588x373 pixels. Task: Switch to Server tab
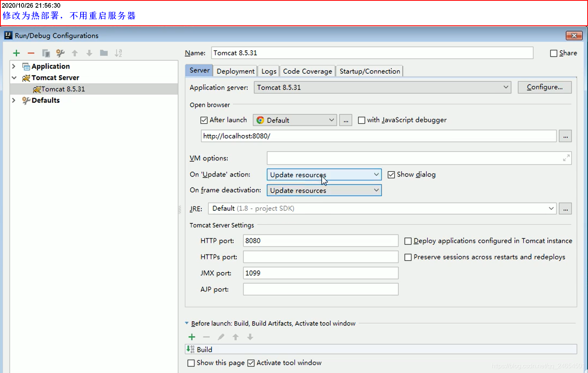[200, 70]
